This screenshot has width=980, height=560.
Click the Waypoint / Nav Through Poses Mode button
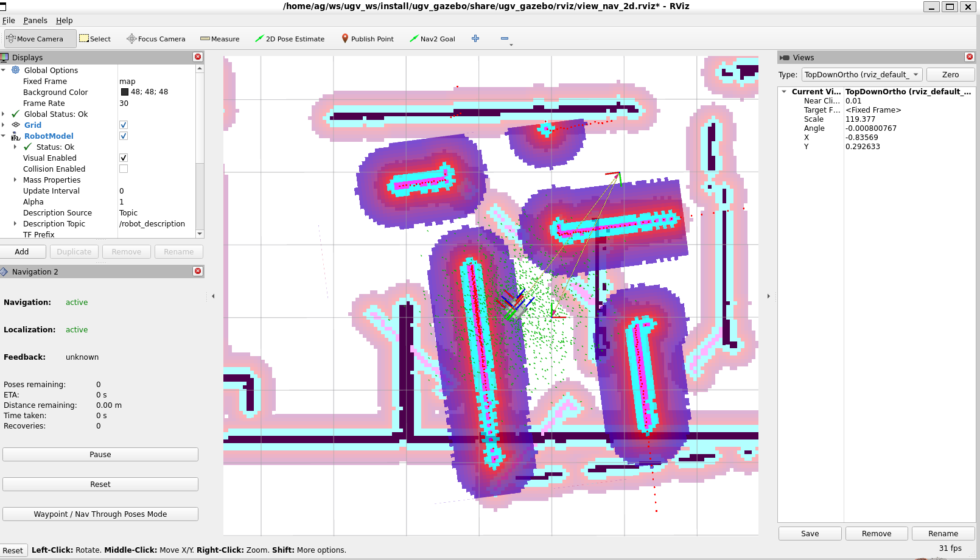coord(100,514)
